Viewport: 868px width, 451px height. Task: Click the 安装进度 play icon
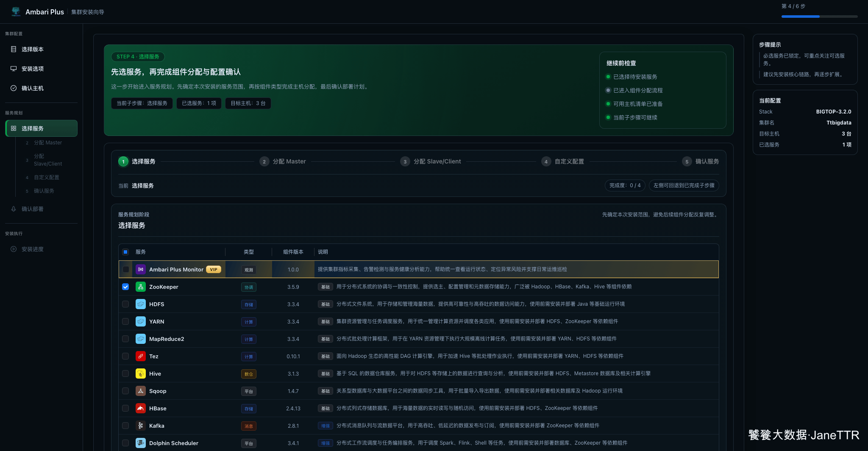coord(14,249)
